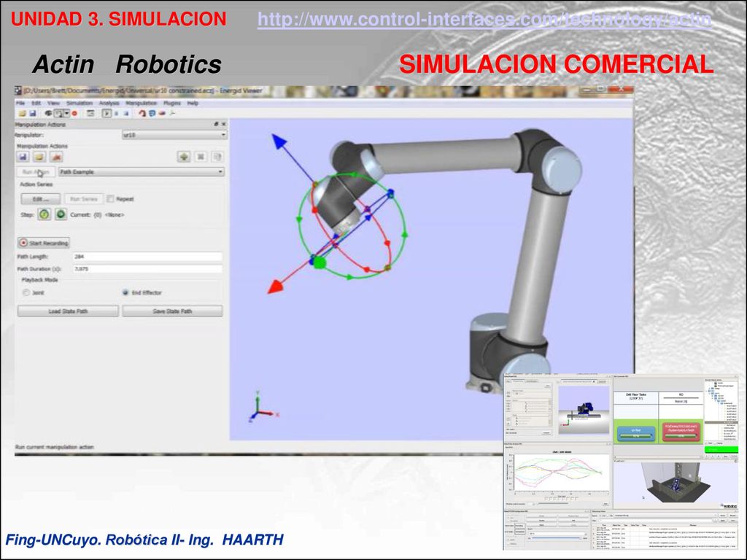Click the copy action icon beside the grey X

pyautogui.click(x=217, y=157)
